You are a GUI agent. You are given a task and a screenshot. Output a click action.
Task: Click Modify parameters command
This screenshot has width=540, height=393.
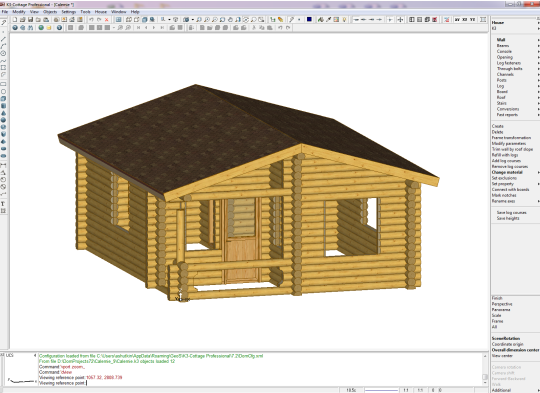pyautogui.click(x=509, y=144)
